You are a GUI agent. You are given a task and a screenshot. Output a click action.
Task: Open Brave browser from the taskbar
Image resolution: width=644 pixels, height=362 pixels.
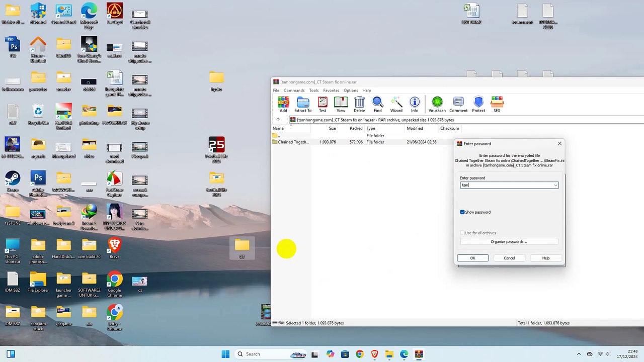point(374,354)
